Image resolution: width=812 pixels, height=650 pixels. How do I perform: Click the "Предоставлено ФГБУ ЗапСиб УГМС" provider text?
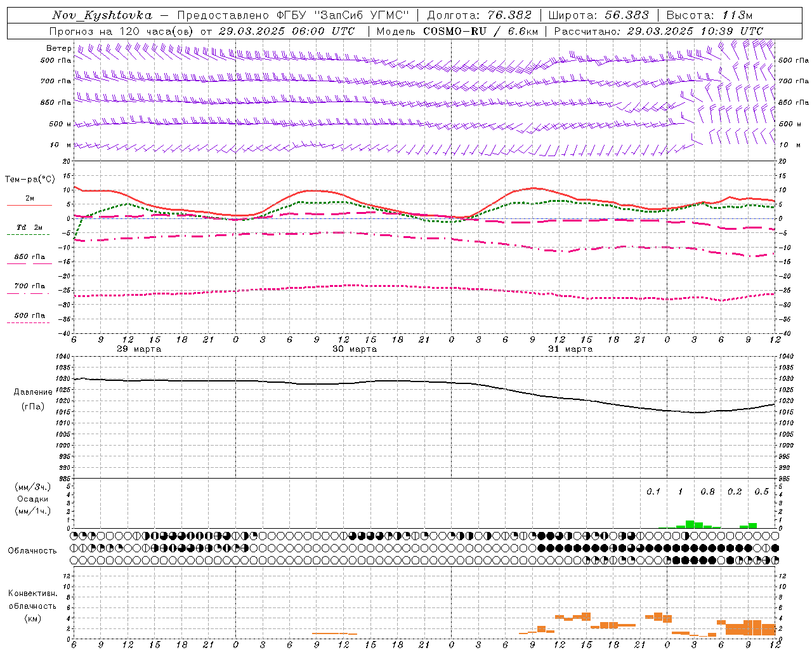click(293, 15)
